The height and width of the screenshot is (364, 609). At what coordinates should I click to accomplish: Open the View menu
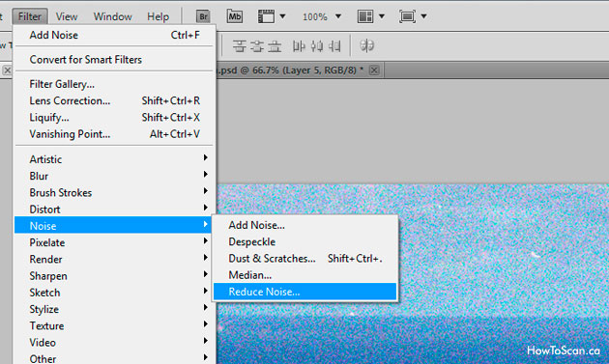tap(67, 16)
